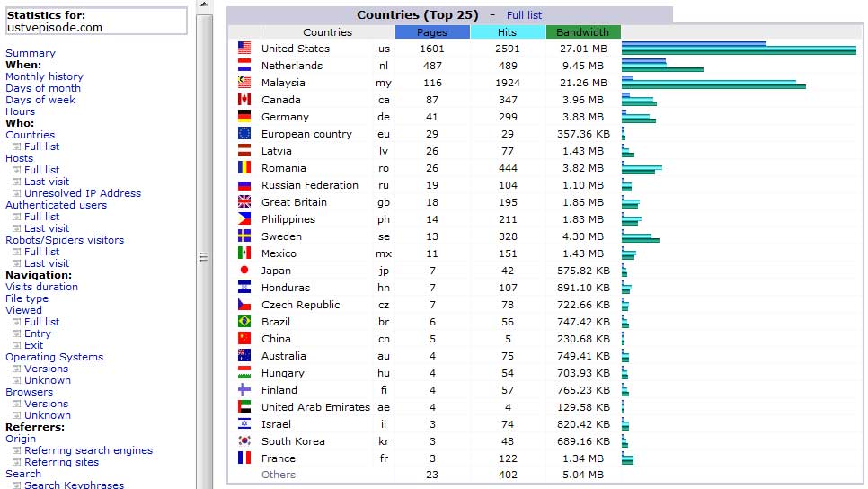Open the Hosts link

point(20,158)
